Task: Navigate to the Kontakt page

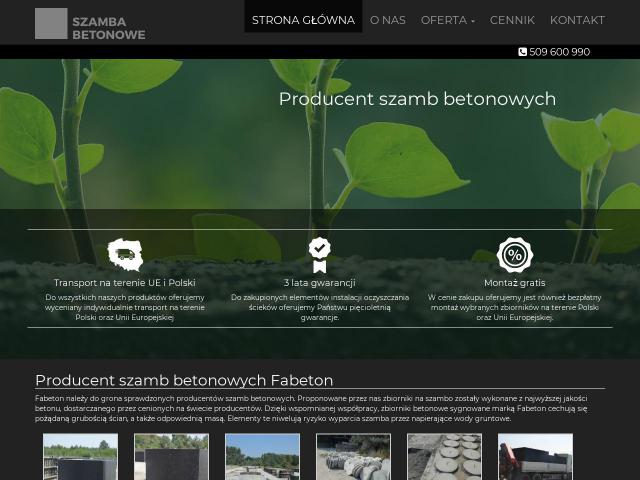Action: pos(577,20)
